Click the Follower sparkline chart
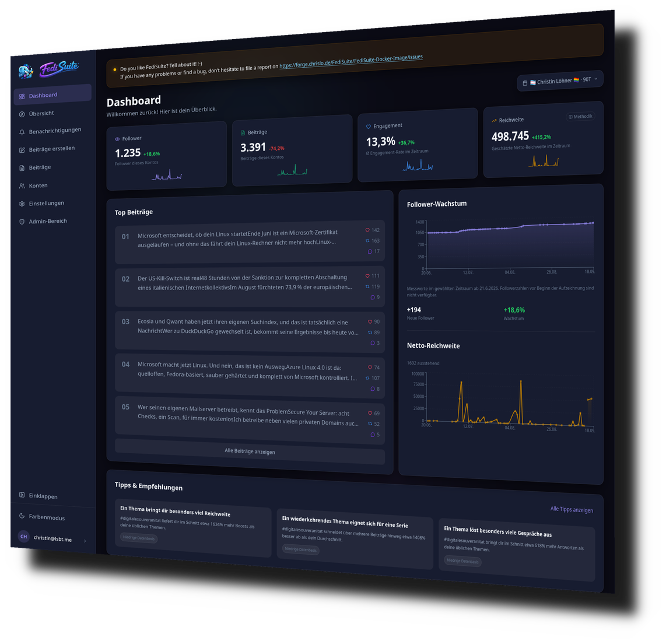Screen dimensions: 666x644 [x=167, y=175]
